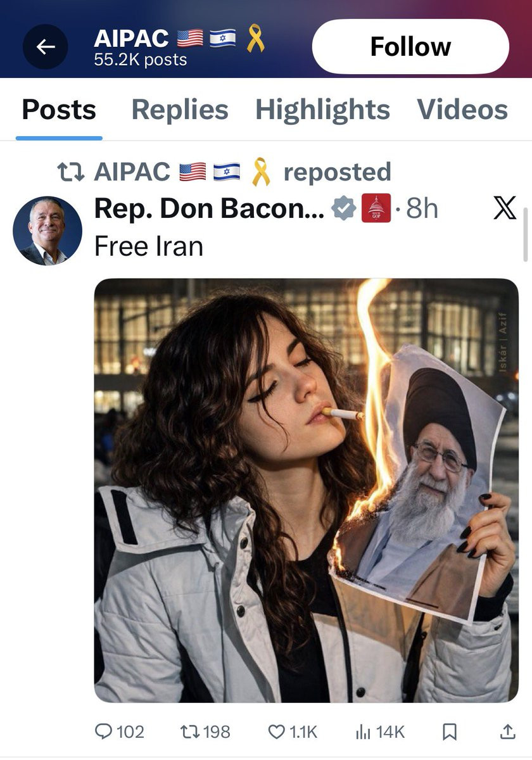Click the X logo icon on post

[x=504, y=208]
